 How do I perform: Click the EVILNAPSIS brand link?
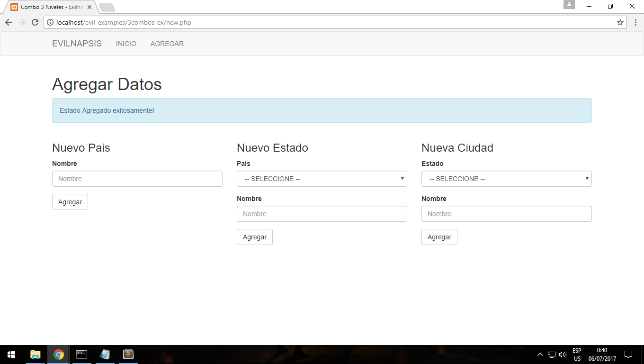click(77, 44)
